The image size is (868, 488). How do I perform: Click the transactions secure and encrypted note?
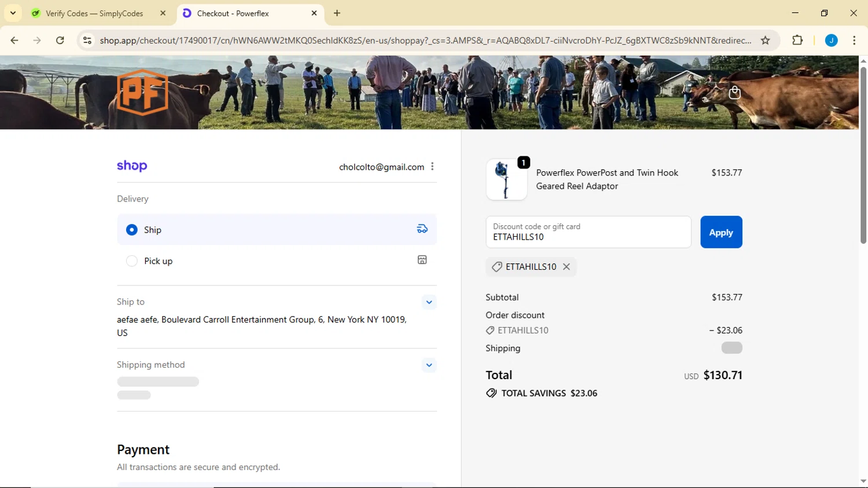pyautogui.click(x=198, y=467)
